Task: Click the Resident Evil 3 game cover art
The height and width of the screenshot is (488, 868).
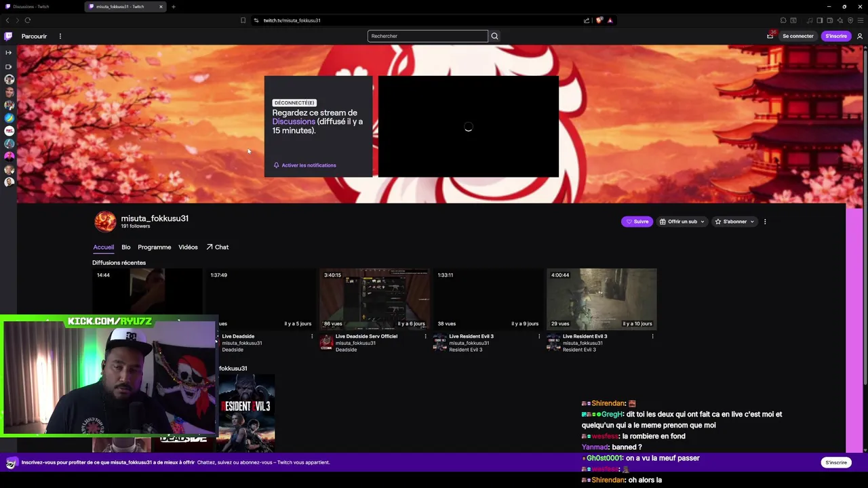Action: click(247, 413)
